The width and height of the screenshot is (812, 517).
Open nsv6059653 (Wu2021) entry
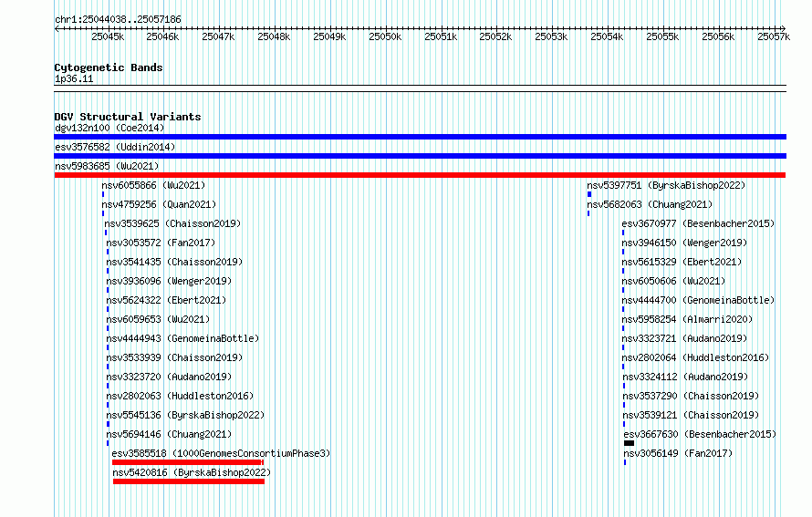[158, 319]
